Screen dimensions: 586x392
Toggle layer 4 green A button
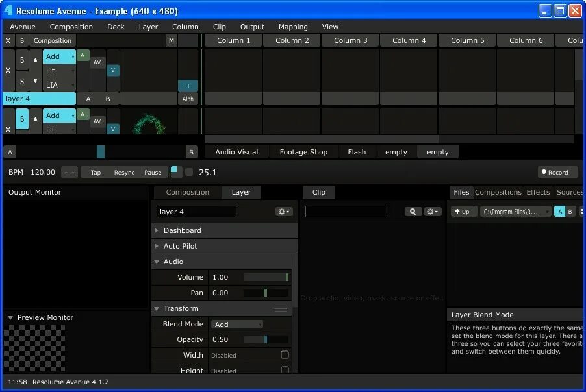(x=83, y=55)
